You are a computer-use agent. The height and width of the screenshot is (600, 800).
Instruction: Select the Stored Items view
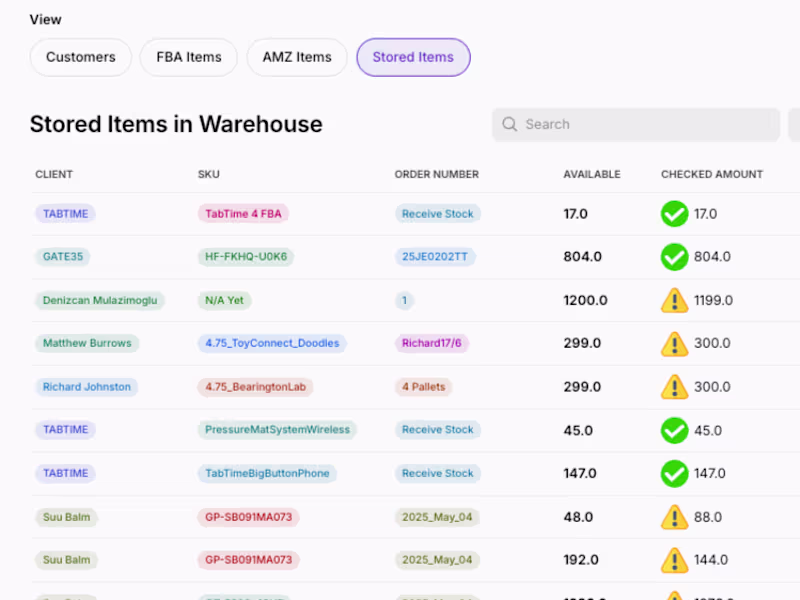tap(413, 57)
